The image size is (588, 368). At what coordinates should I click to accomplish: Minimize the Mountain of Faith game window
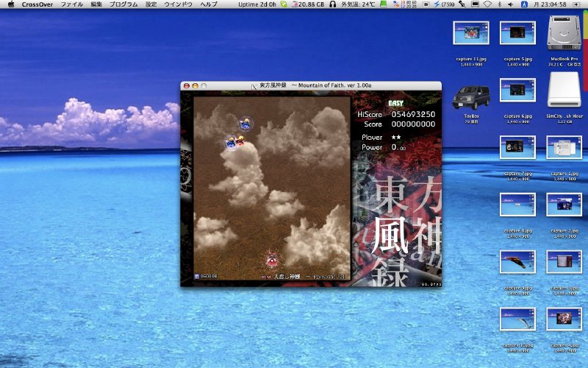195,86
